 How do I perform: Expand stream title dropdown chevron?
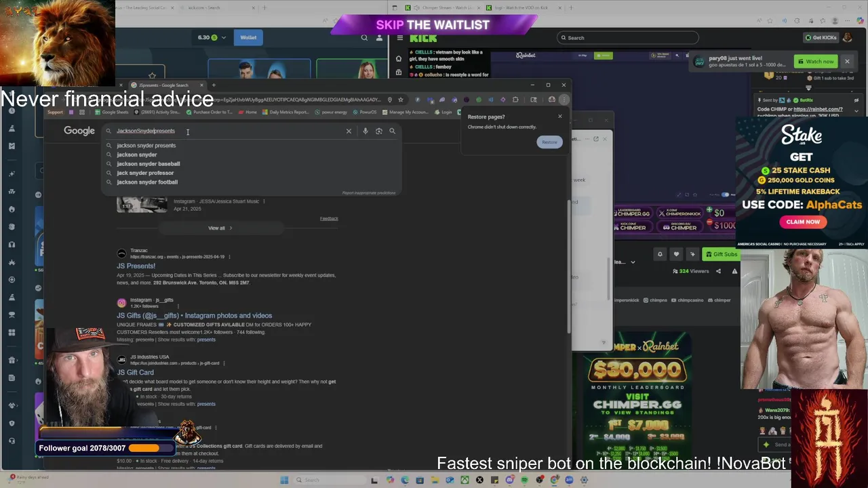tap(633, 262)
